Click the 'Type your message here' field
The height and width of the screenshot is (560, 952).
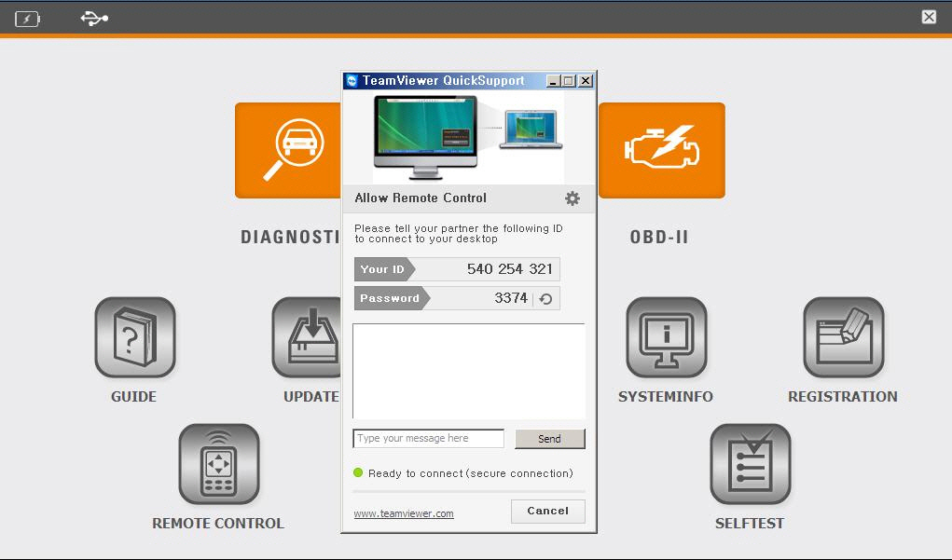pos(428,439)
